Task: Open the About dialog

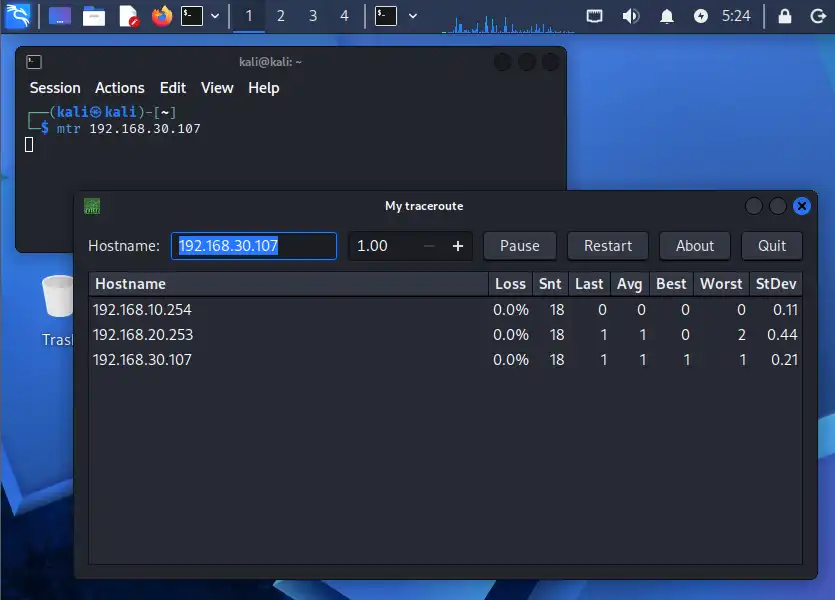Action: pyautogui.click(x=695, y=246)
